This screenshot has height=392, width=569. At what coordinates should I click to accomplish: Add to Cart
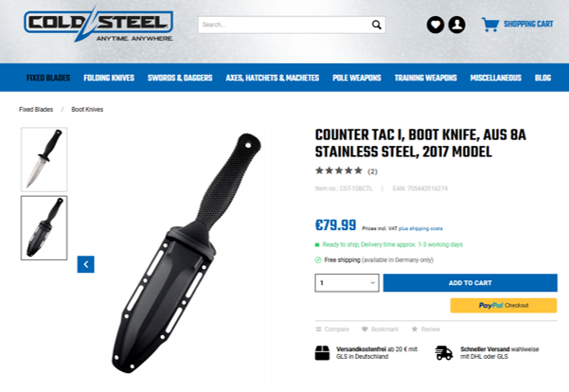click(x=471, y=283)
